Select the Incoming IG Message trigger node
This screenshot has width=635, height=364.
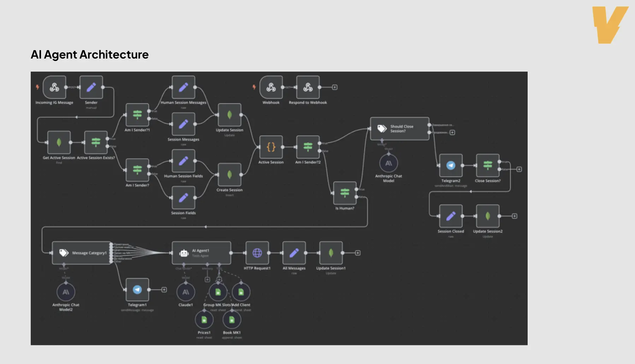(x=54, y=88)
